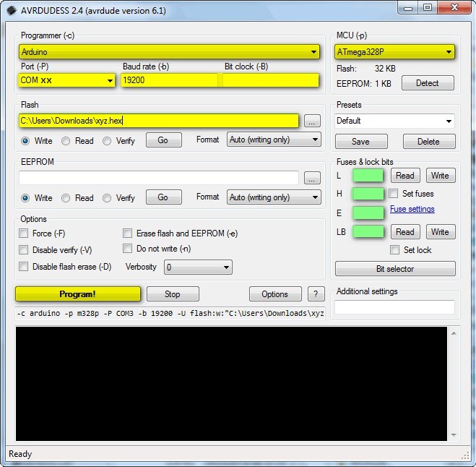Click the question mark help button

click(x=316, y=294)
